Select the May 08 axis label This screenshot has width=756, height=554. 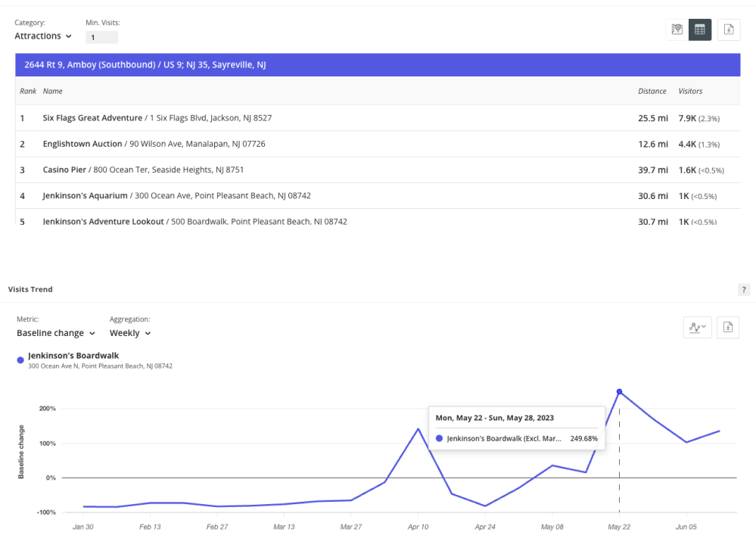coord(552,527)
